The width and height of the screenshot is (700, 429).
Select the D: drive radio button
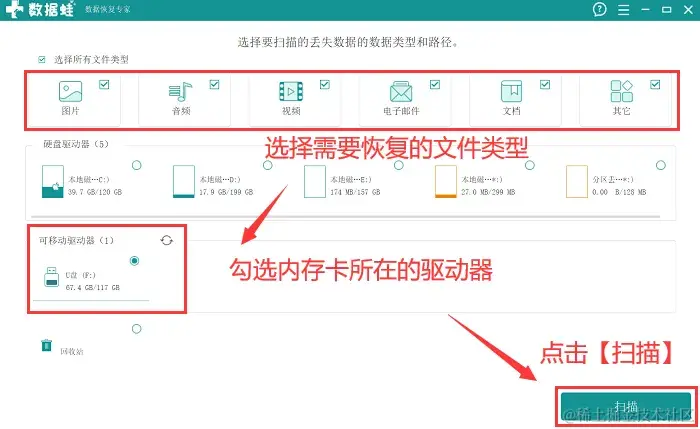[267, 165]
